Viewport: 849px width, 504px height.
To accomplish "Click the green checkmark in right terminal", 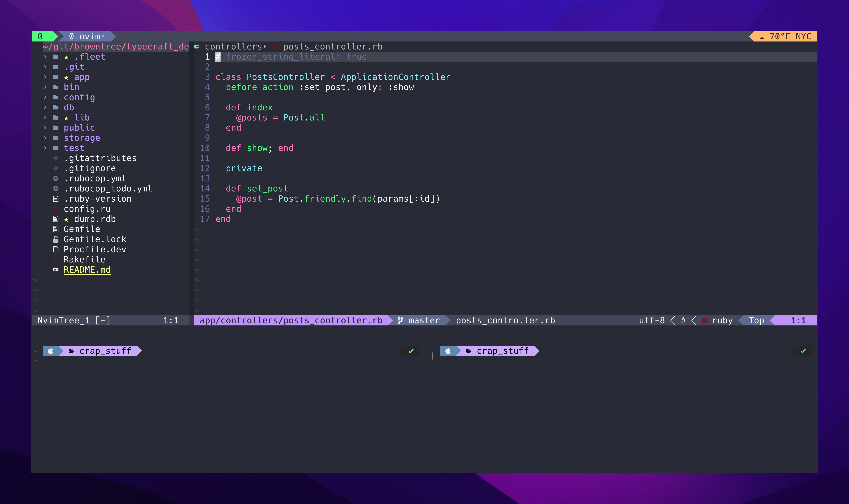I will (803, 351).
